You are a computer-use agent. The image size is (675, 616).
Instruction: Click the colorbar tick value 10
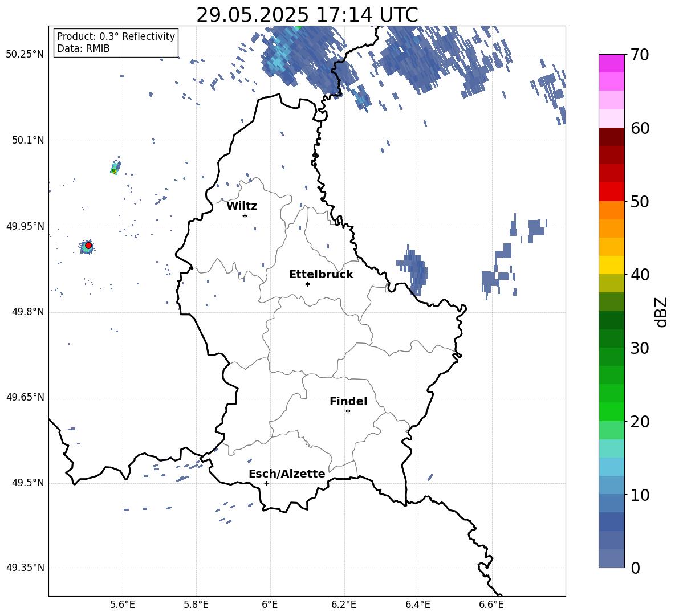tap(639, 495)
